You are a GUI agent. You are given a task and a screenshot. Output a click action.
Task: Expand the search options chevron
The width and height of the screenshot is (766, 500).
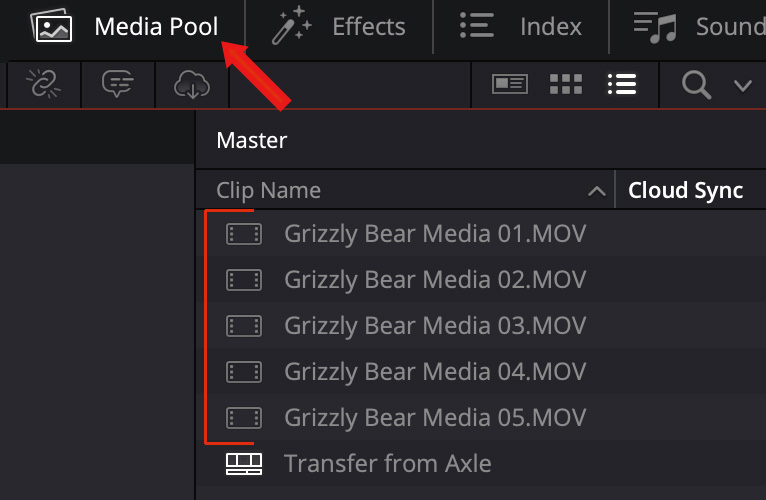coord(742,85)
